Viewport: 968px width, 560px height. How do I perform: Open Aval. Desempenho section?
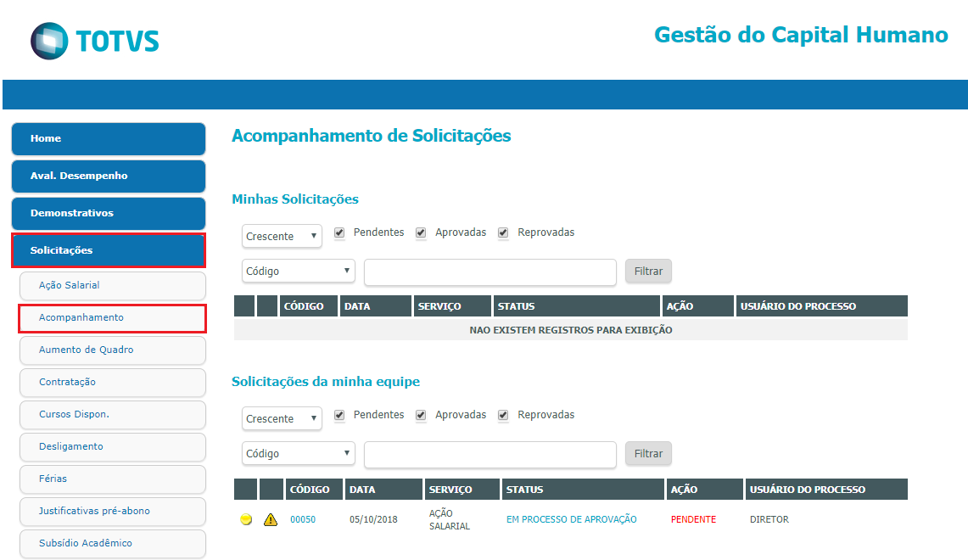click(x=108, y=176)
